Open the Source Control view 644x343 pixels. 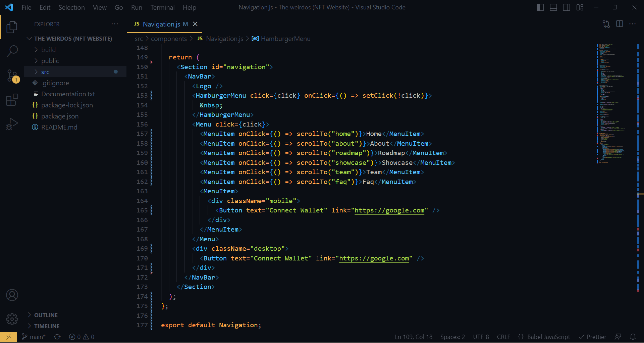tap(12, 76)
